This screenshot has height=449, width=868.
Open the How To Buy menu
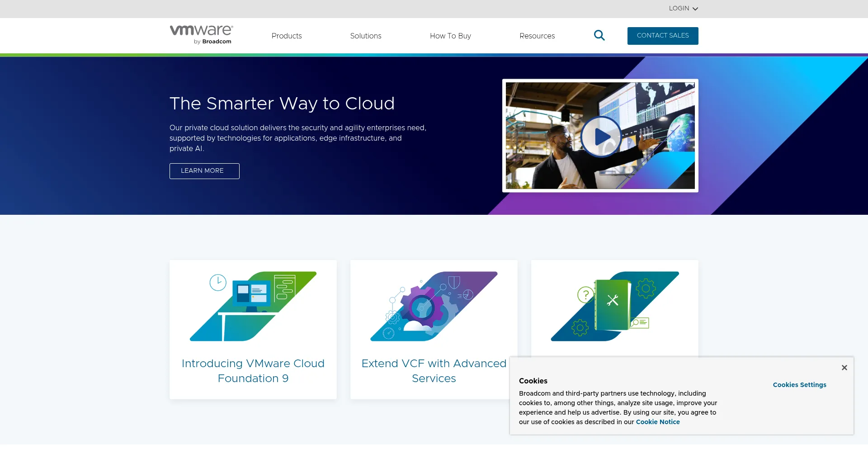tap(450, 36)
